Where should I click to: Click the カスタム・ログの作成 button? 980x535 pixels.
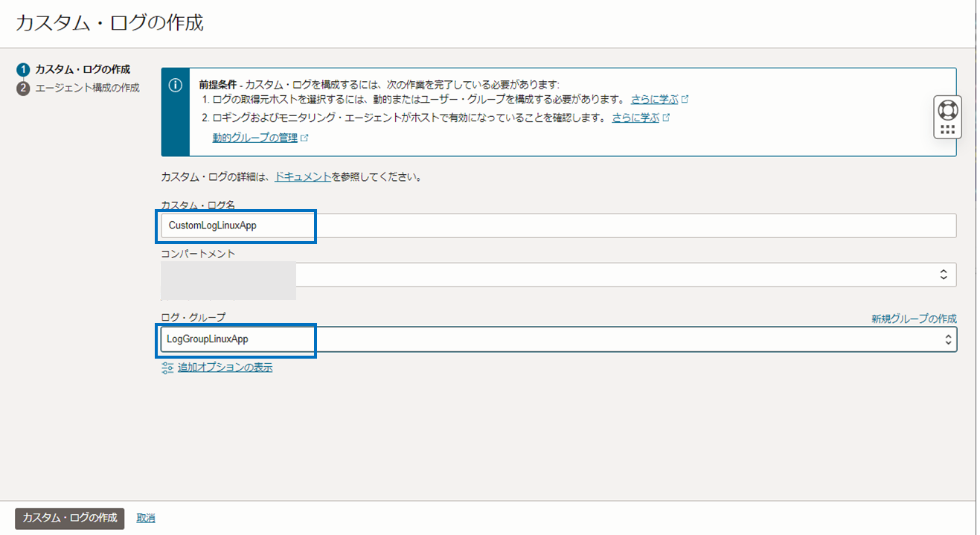click(70, 518)
